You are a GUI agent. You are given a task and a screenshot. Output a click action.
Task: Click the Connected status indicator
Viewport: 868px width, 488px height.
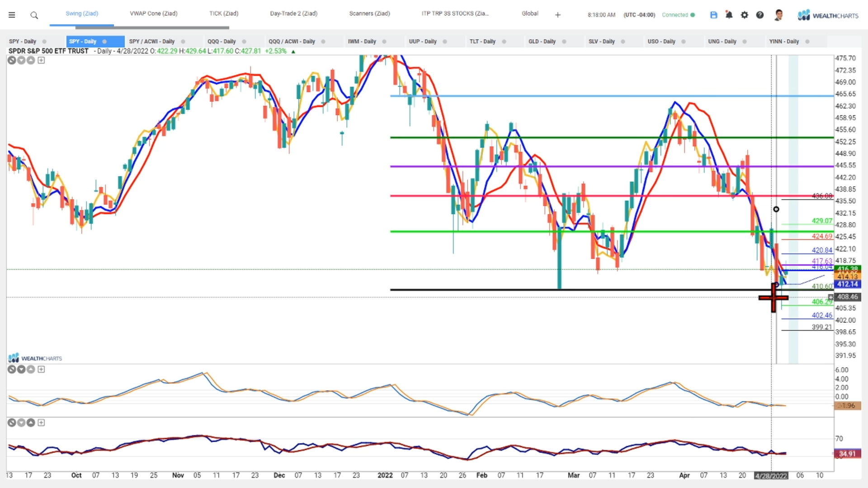(x=678, y=15)
